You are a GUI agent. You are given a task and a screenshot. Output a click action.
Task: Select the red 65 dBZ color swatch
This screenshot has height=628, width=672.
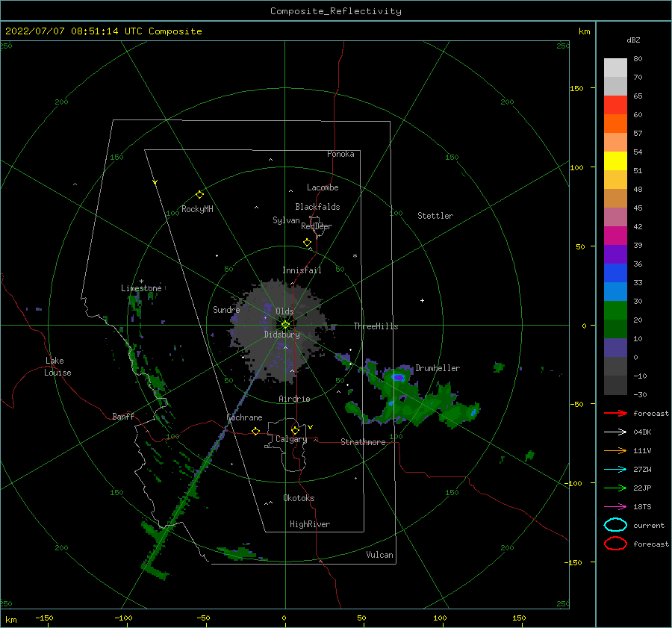coord(615,105)
